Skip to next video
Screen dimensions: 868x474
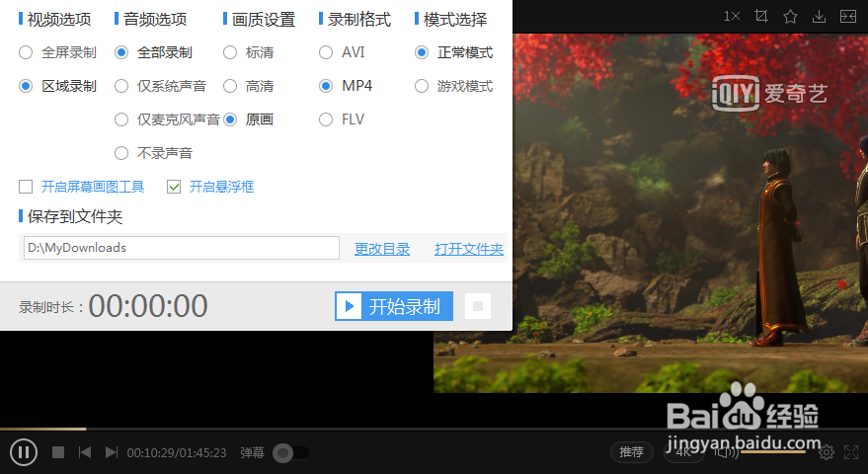pyautogui.click(x=112, y=452)
